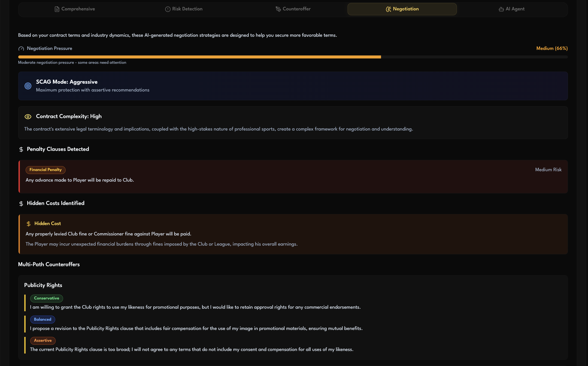588x366 pixels.
Task: Click the Contract Complexity eye icon
Action: [28, 117]
